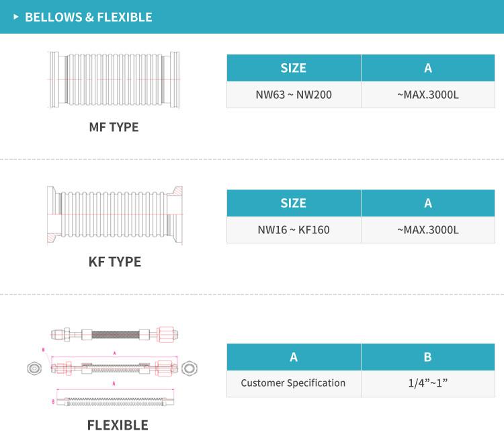
Task: Click the right hex nut drawing
Action: pos(190,368)
